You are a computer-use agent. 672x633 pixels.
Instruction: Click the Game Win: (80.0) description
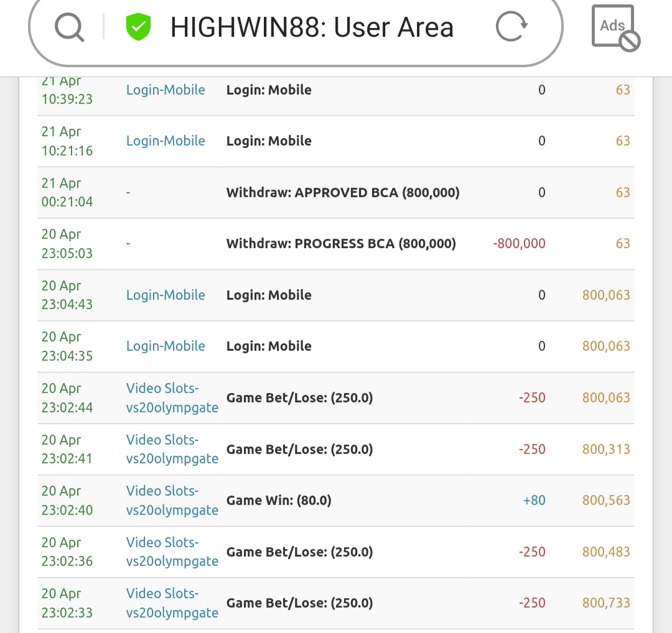point(278,501)
